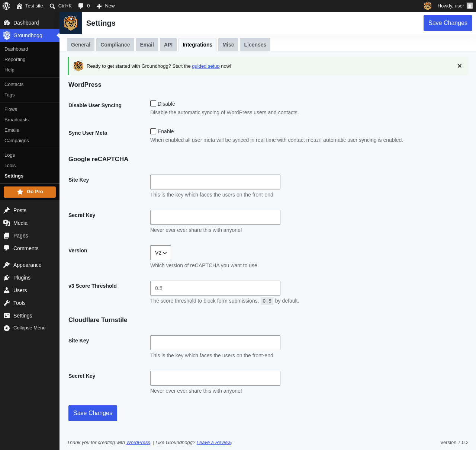Screen dimensions: 476x450
Task: Enable Sync User Meta checkbox
Action: (153, 131)
